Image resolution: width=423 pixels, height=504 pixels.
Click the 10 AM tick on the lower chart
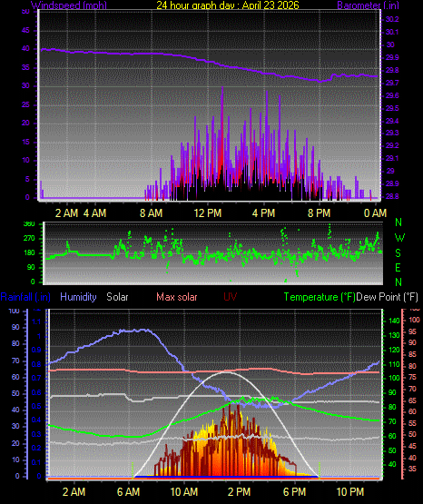[184, 492]
